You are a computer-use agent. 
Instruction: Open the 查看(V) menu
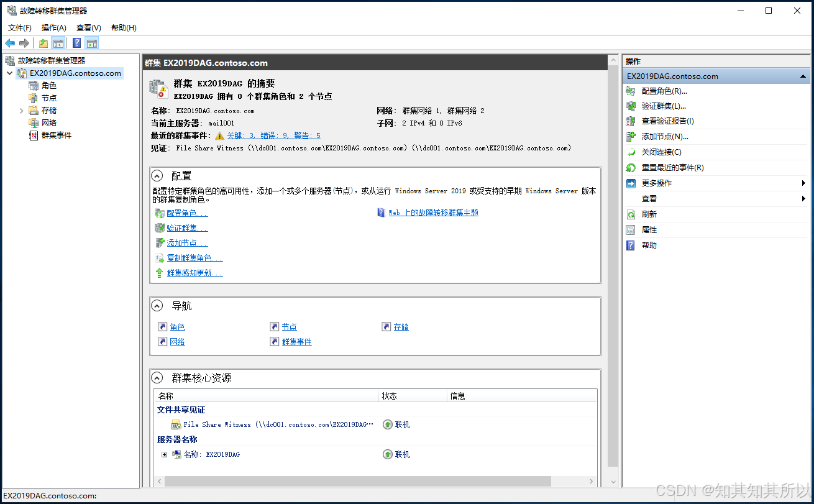(x=89, y=27)
